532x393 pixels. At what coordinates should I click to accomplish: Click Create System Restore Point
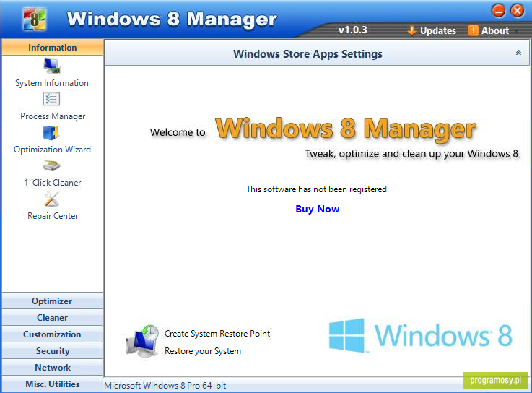pos(217,334)
